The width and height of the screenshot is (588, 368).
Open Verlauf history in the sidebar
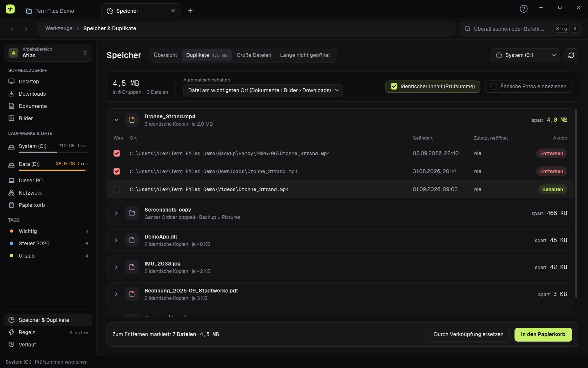coord(48,345)
